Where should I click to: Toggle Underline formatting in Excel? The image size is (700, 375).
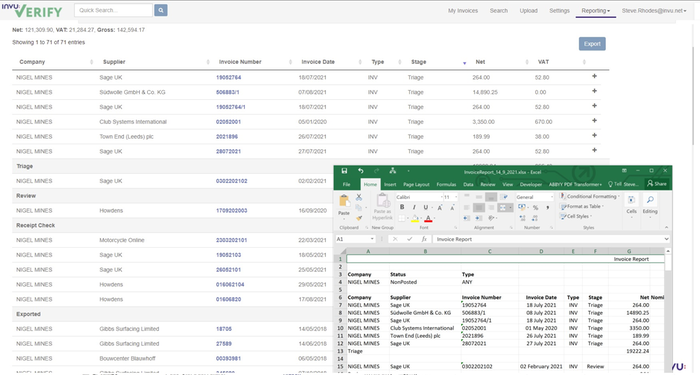[x=425, y=207]
